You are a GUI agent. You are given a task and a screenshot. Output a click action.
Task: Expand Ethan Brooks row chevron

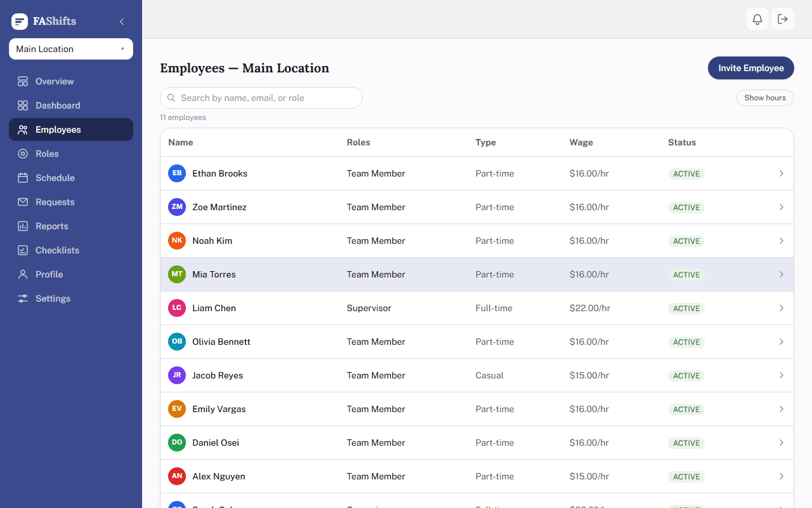782,173
